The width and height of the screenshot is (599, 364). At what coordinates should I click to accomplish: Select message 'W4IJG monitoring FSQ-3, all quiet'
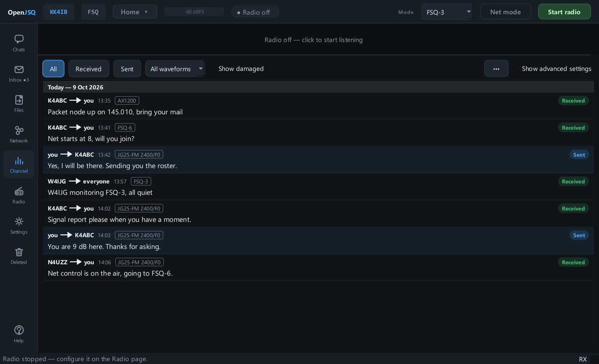tap(318, 187)
